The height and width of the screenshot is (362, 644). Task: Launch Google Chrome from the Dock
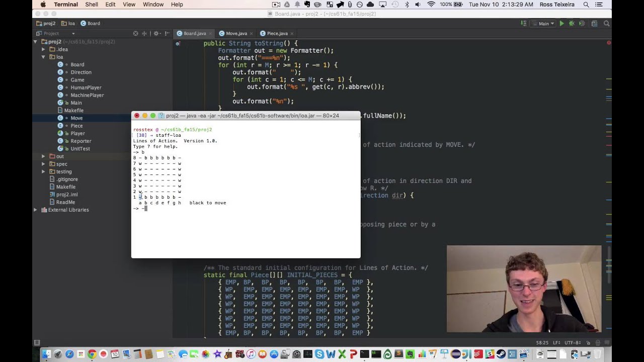pyautogui.click(x=92, y=354)
